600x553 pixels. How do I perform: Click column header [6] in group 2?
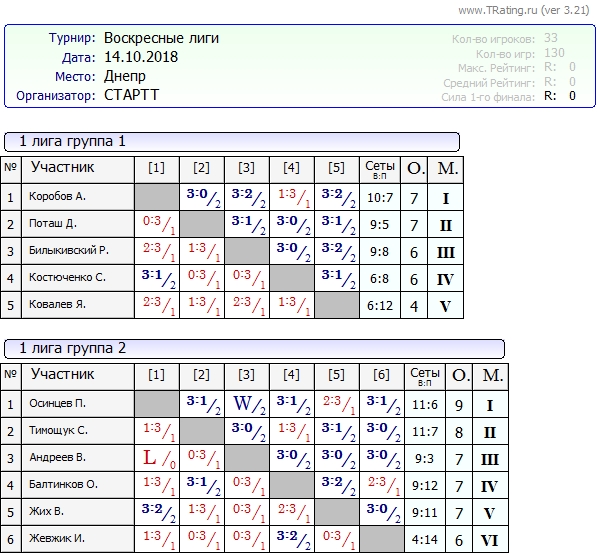[x=381, y=375]
